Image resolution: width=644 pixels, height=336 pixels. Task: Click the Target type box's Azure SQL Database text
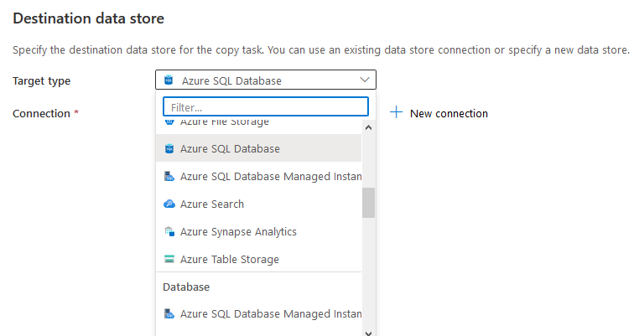click(231, 80)
